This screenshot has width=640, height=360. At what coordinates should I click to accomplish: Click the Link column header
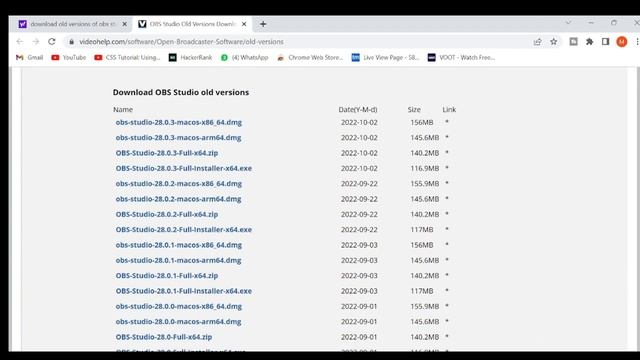click(449, 109)
